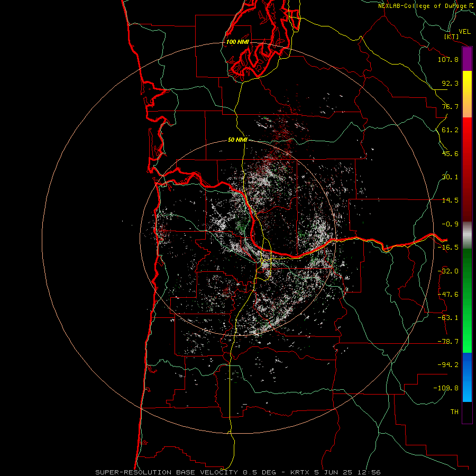Click the VEL legend title

pyautogui.click(x=464, y=31)
